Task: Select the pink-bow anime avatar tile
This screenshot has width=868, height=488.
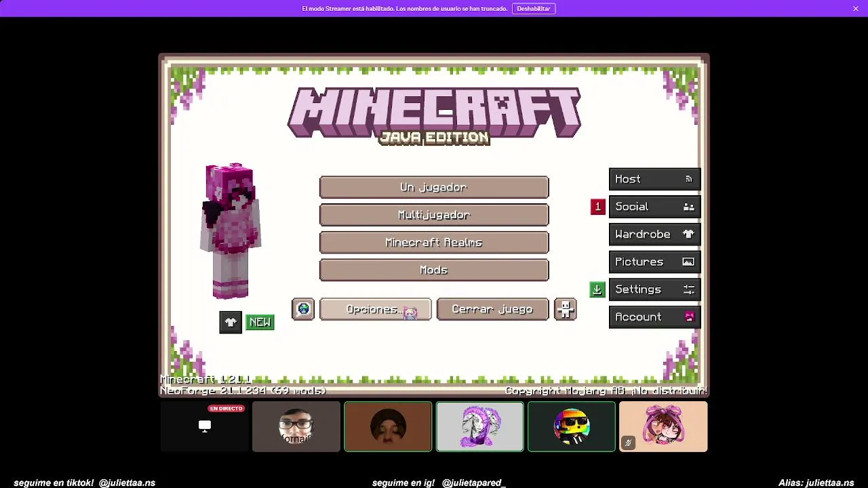Action: (664, 426)
